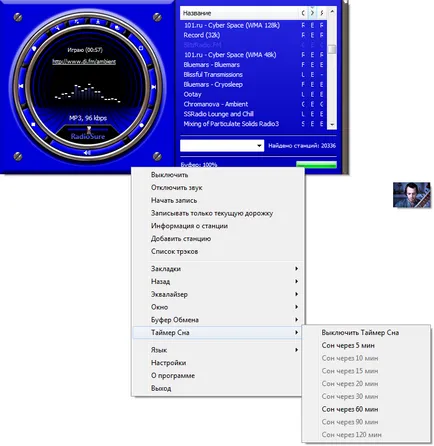The height and width of the screenshot is (446, 434).
Task: Click the hourglass sleep timer icon above RadioSure
Action: coord(89,129)
